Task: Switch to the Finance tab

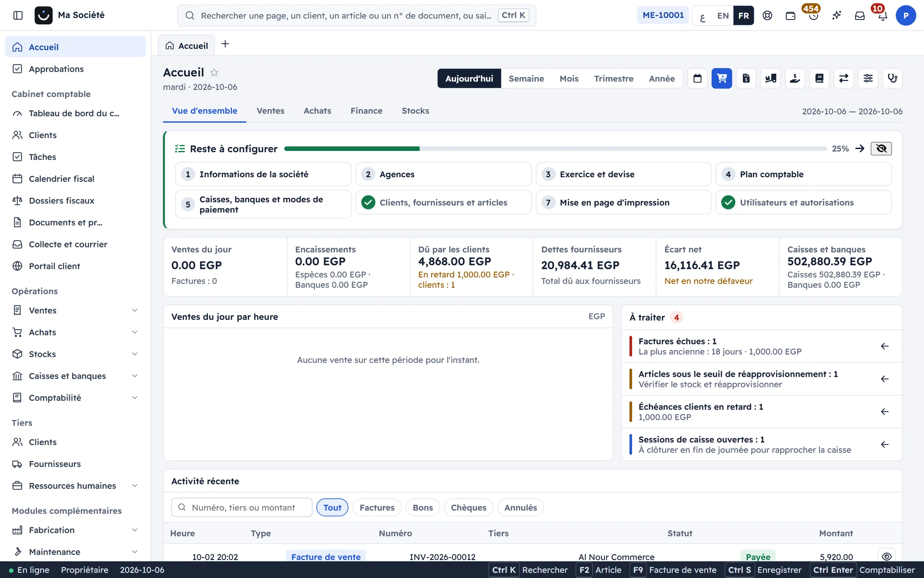Action: [x=366, y=111]
